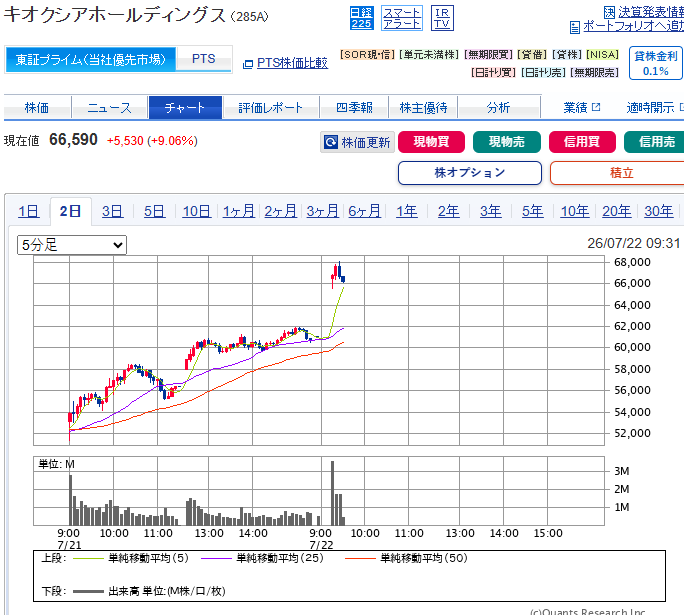Click the PTS株価比較 popup window icon

pos(248,64)
